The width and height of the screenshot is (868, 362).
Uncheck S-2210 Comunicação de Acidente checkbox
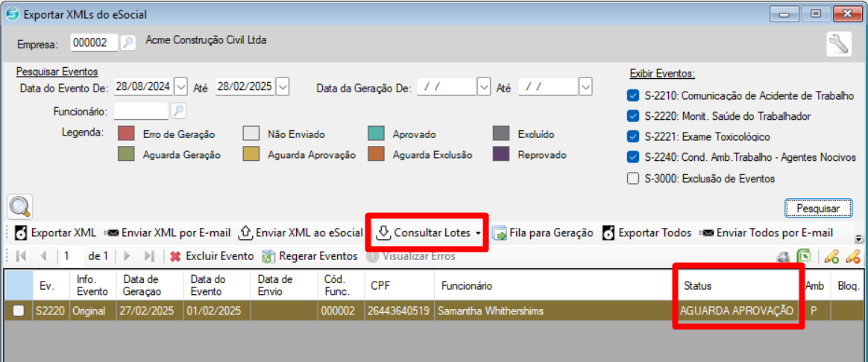pos(633,95)
